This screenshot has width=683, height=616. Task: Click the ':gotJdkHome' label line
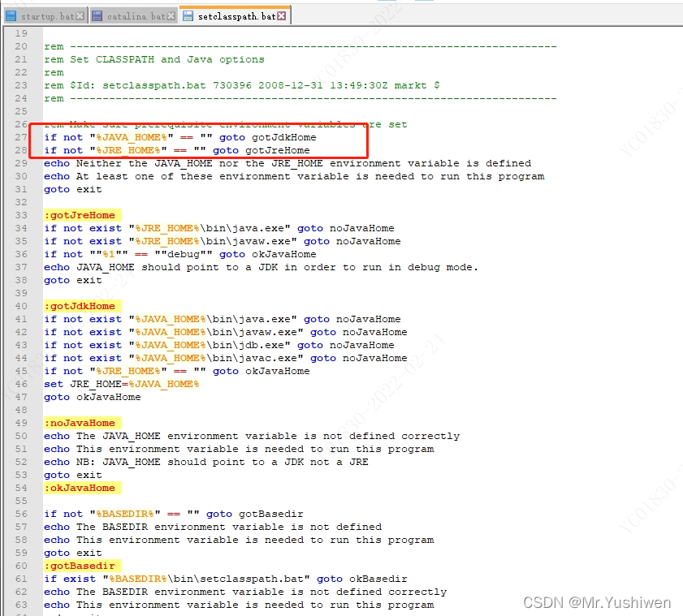82,306
